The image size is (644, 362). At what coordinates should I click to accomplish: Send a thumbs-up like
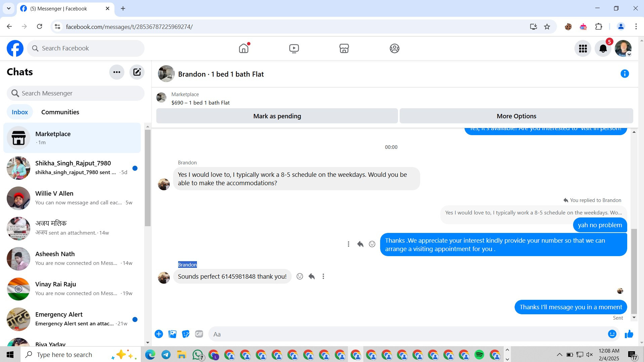click(x=629, y=334)
